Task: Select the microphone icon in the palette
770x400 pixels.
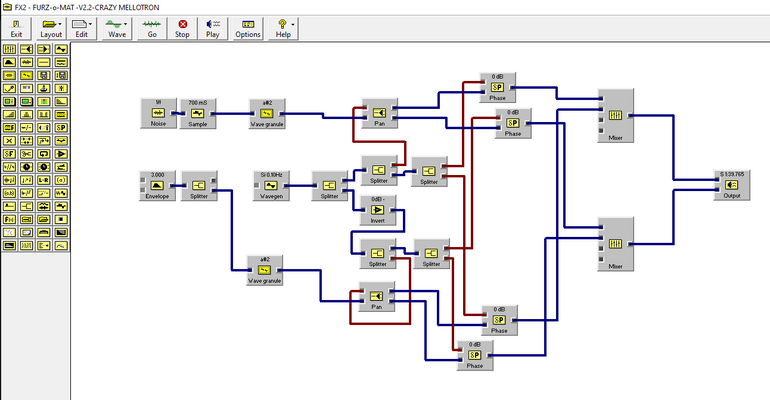Action: [x=9, y=88]
